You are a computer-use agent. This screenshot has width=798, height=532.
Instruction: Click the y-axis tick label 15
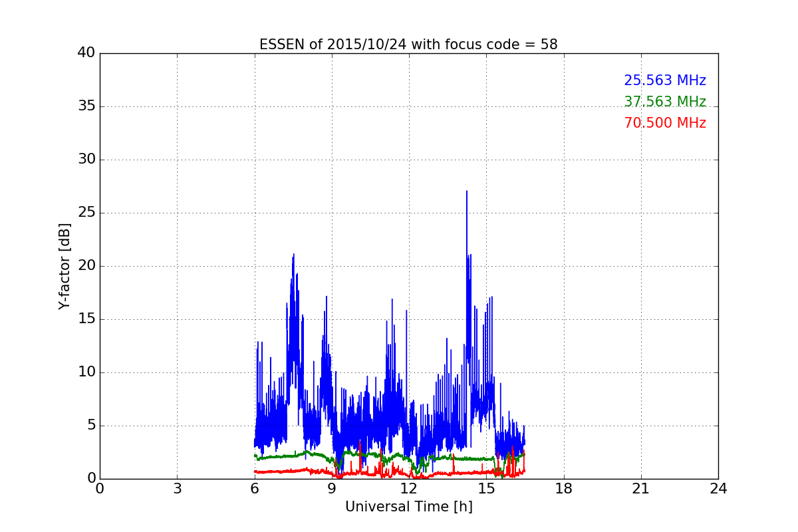86,319
